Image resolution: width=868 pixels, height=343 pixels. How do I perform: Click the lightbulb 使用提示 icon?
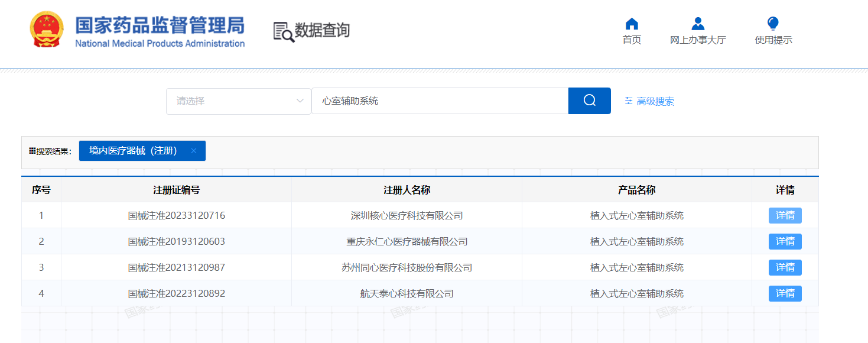click(x=773, y=24)
